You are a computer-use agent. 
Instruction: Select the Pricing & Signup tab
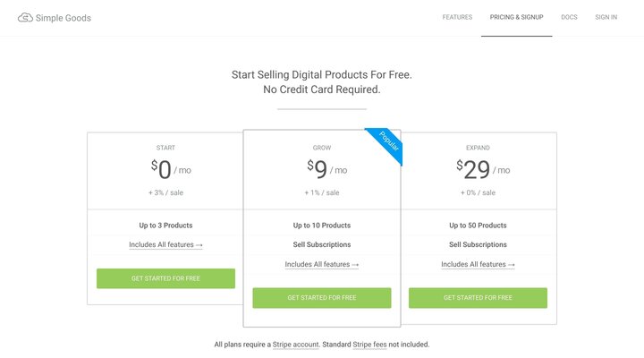click(516, 18)
